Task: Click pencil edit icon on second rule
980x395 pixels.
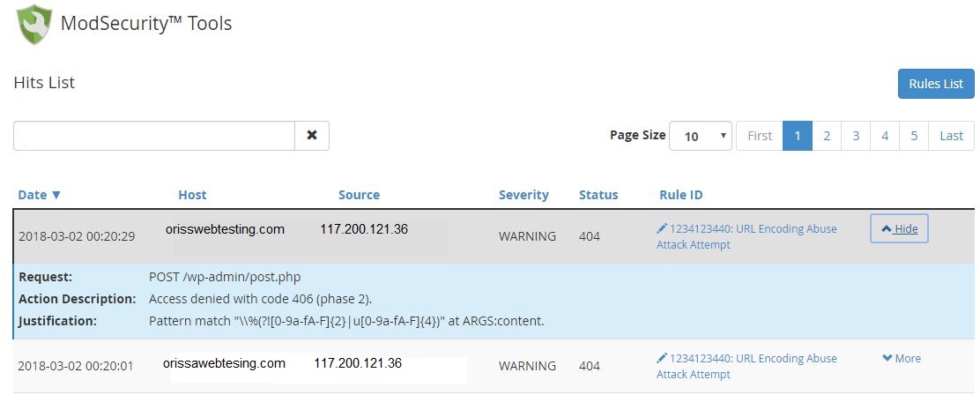Action: (x=662, y=358)
